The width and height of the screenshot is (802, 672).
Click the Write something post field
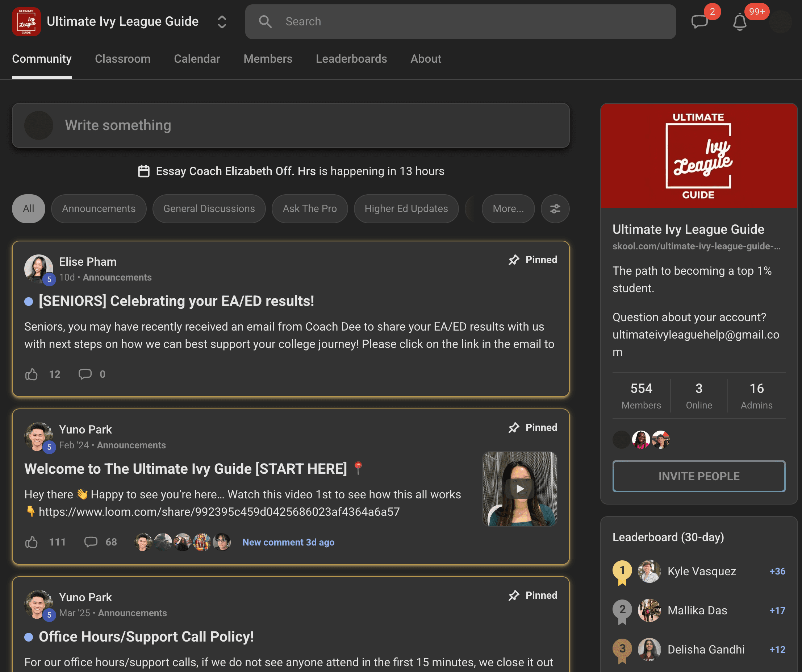290,125
